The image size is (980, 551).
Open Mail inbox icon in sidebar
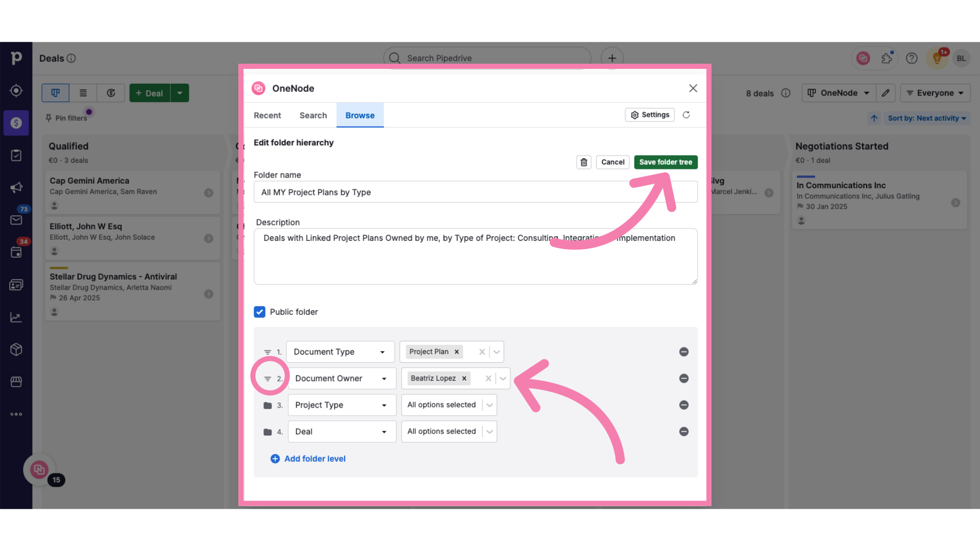16,220
